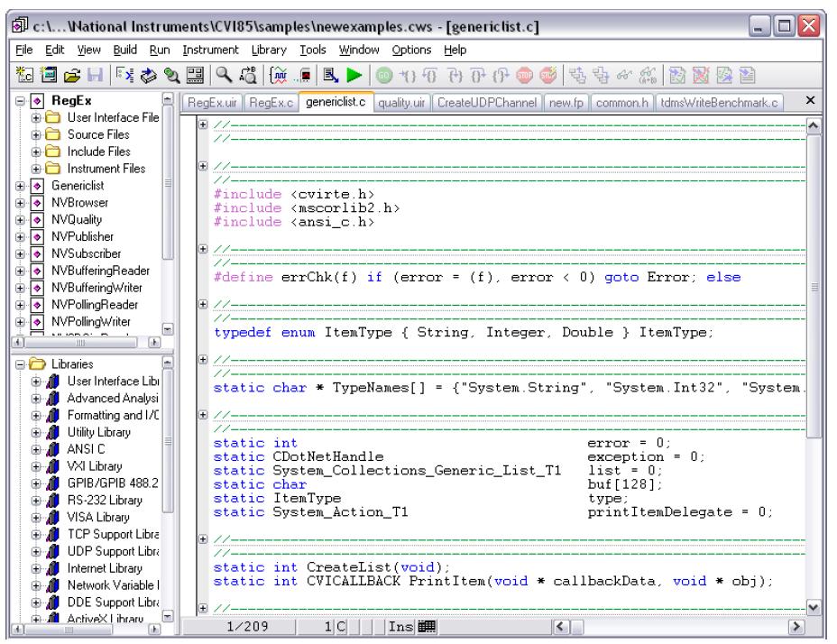Open a file with the folder icon
The width and height of the screenshot is (837, 644).
coord(72,75)
